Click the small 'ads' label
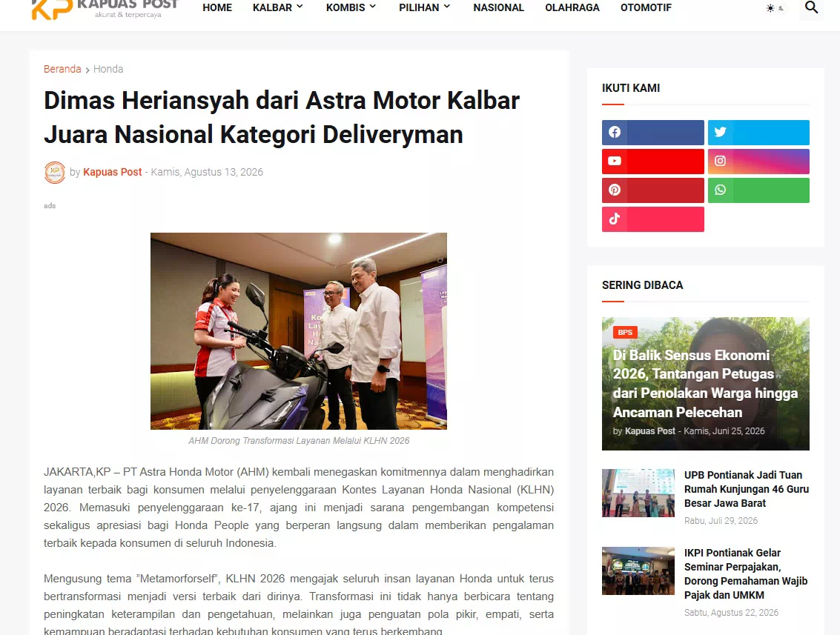Screen dimensions: 840x635 [x=50, y=205]
